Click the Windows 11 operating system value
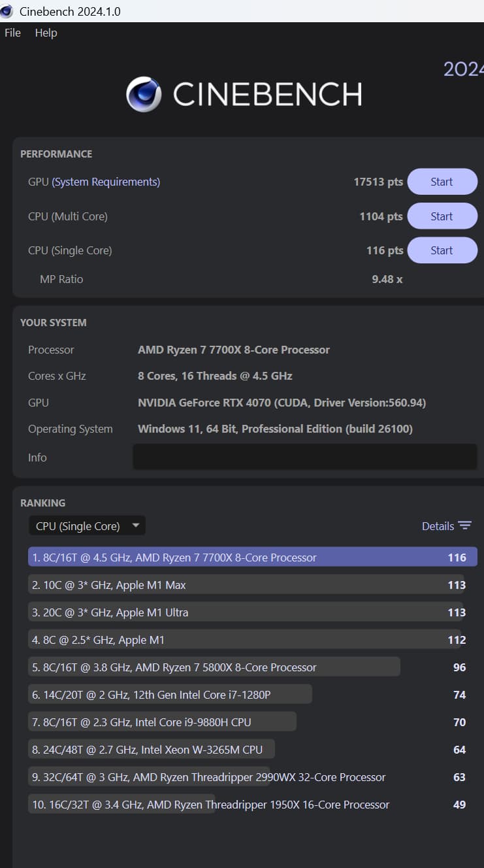The width and height of the screenshot is (484, 868). click(275, 429)
